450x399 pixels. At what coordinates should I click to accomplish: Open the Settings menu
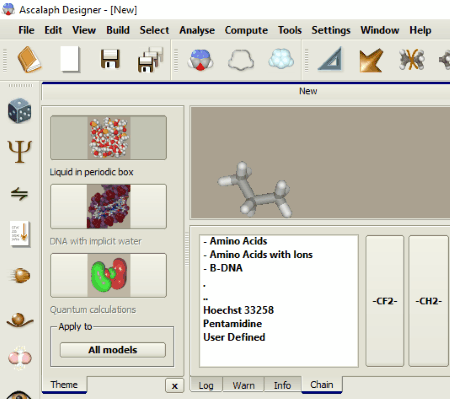pos(331,30)
